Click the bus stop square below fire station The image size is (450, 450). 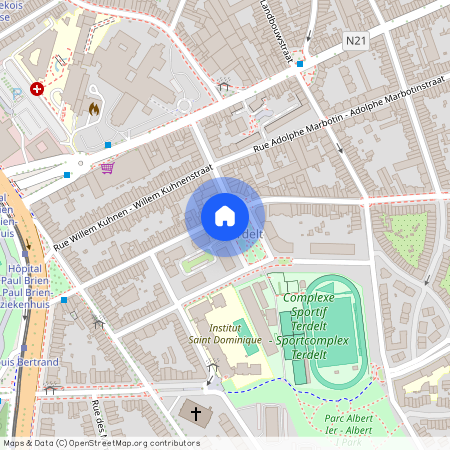108,145
